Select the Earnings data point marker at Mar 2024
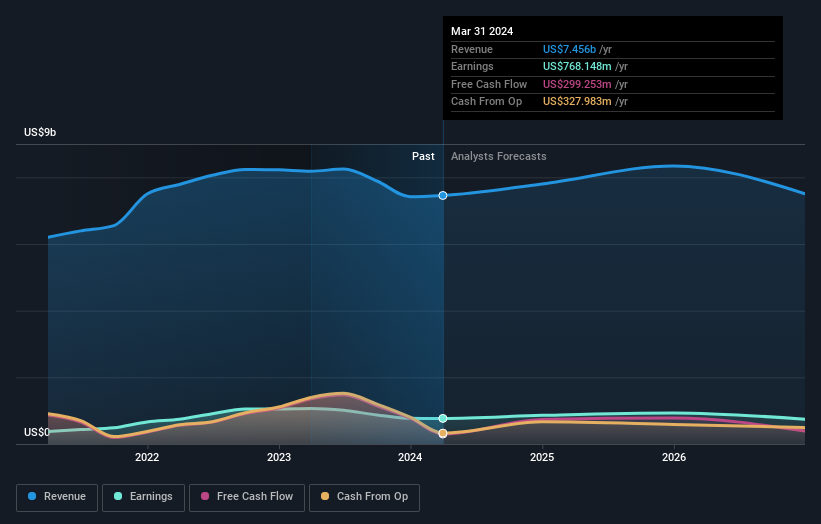 point(443,418)
